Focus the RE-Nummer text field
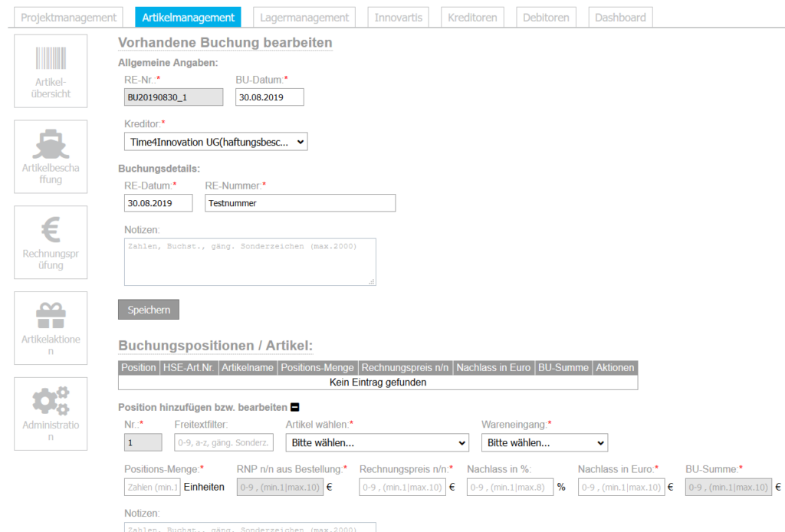785x532 pixels. coord(300,203)
